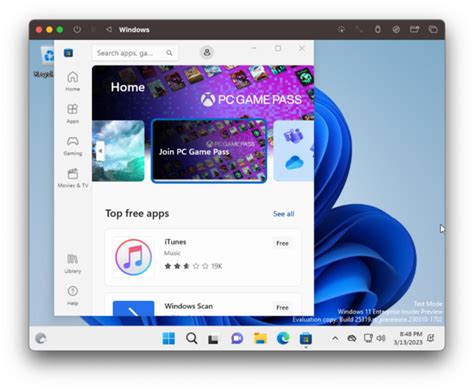Click the Join PC Game Pass banner
The width and height of the screenshot is (474, 389).
click(209, 151)
